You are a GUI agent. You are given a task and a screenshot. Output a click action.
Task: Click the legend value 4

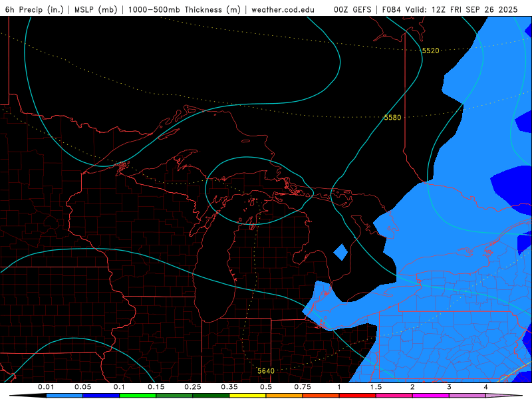pos(485,387)
